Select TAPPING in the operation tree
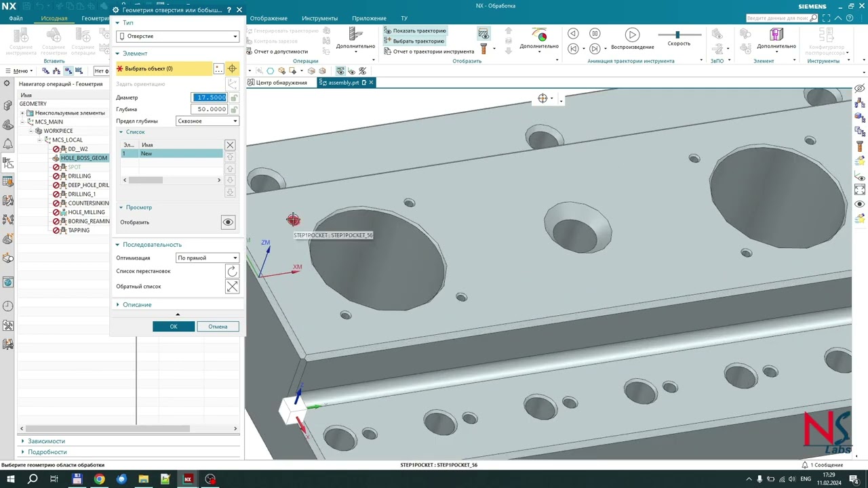Viewport: 868px width, 488px height. coord(79,230)
